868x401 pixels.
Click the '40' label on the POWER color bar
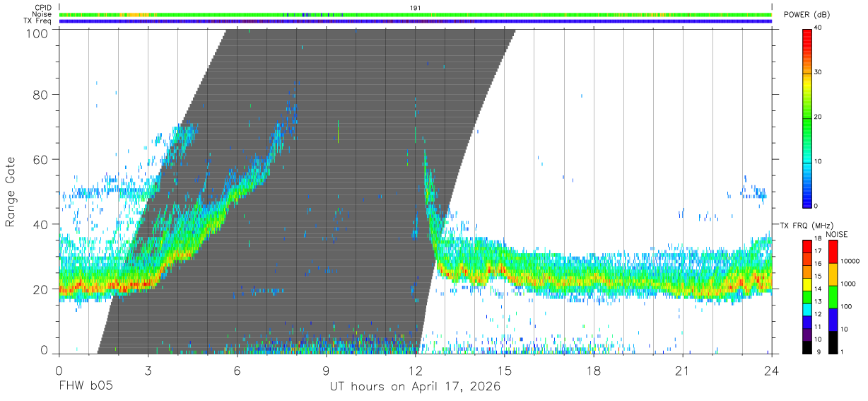tap(819, 28)
